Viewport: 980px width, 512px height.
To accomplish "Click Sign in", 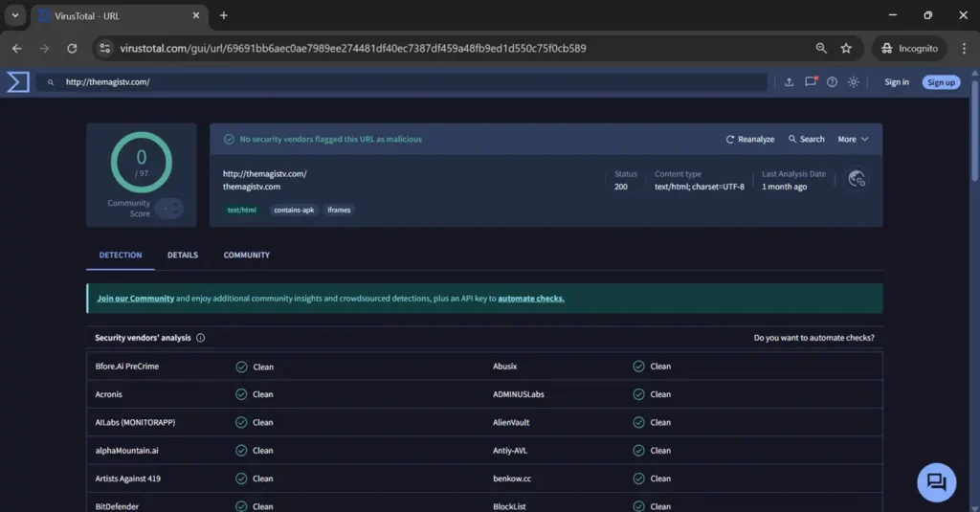I will pos(896,82).
